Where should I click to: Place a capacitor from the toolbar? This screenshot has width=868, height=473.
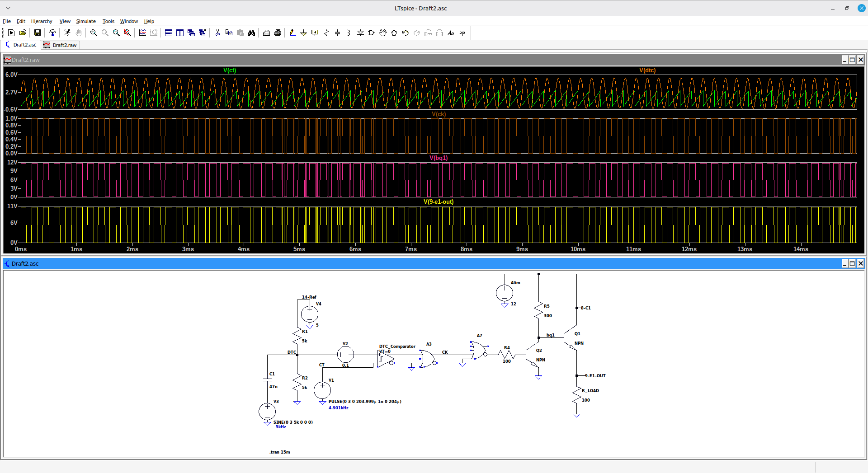coord(338,33)
